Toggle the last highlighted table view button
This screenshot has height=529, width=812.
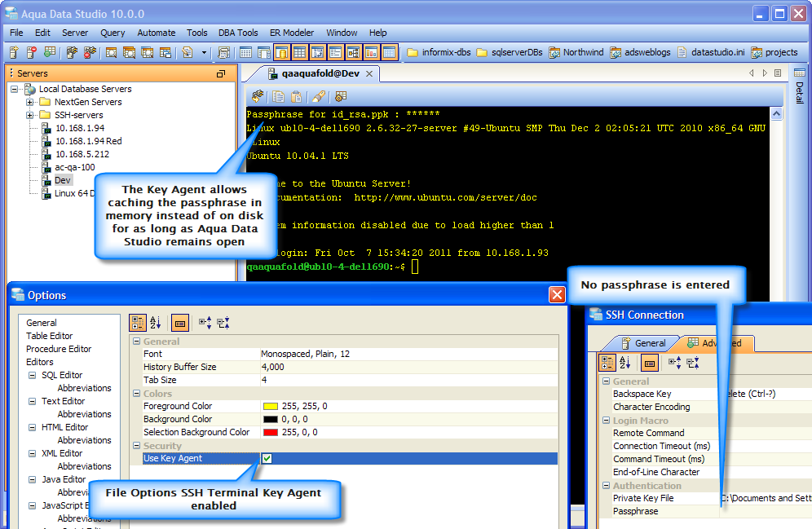pos(390,52)
